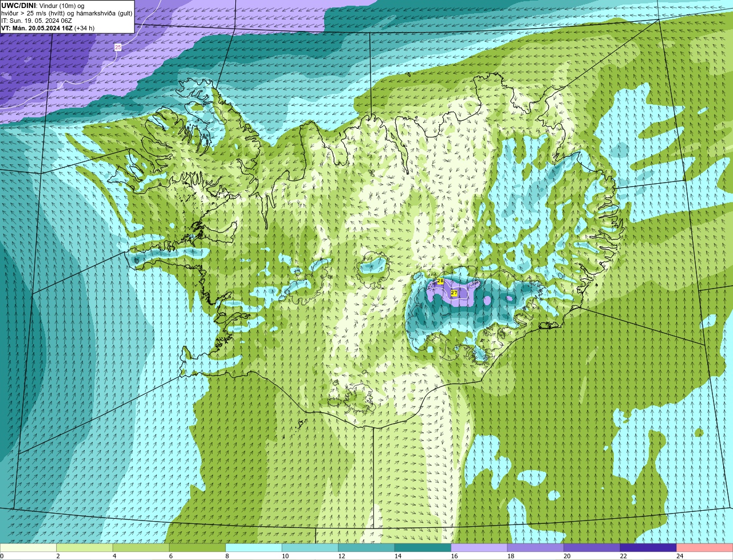
Task: Click the 16–18 m/s lavender legend swatch
Action: pyautogui.click(x=479, y=547)
